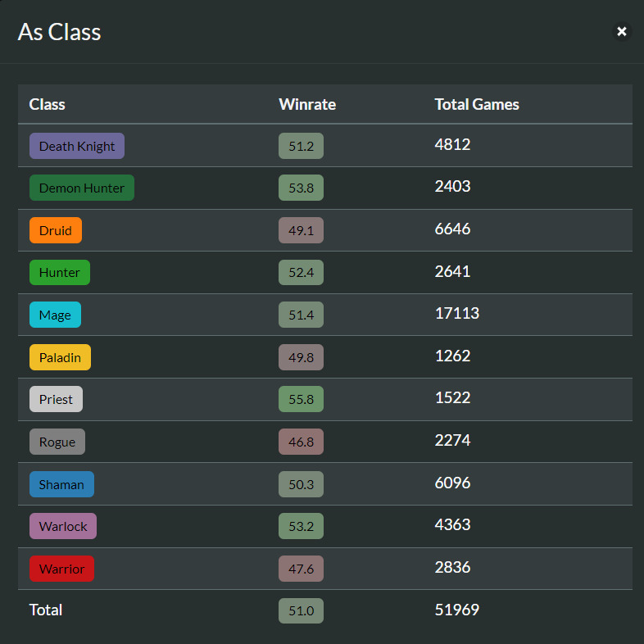Click the Rogue 46.8 winrate badge
This screenshot has height=644, width=644.
301,442
